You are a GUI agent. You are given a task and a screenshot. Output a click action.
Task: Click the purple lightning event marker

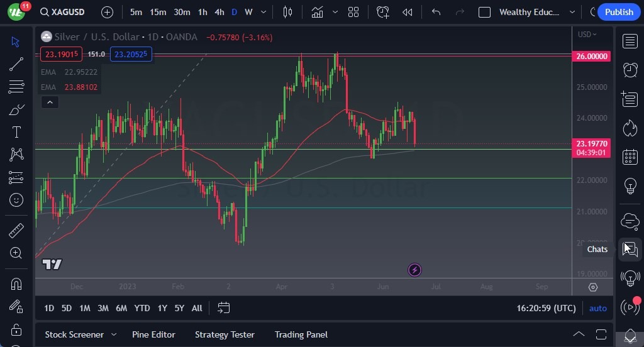tap(414, 270)
